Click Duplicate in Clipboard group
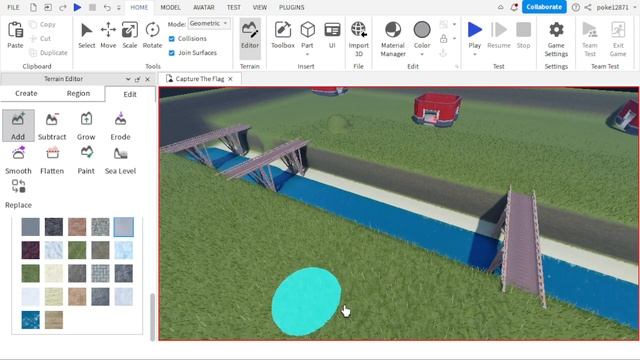Image resolution: width=640 pixels, height=360 pixels. (x=49, y=53)
